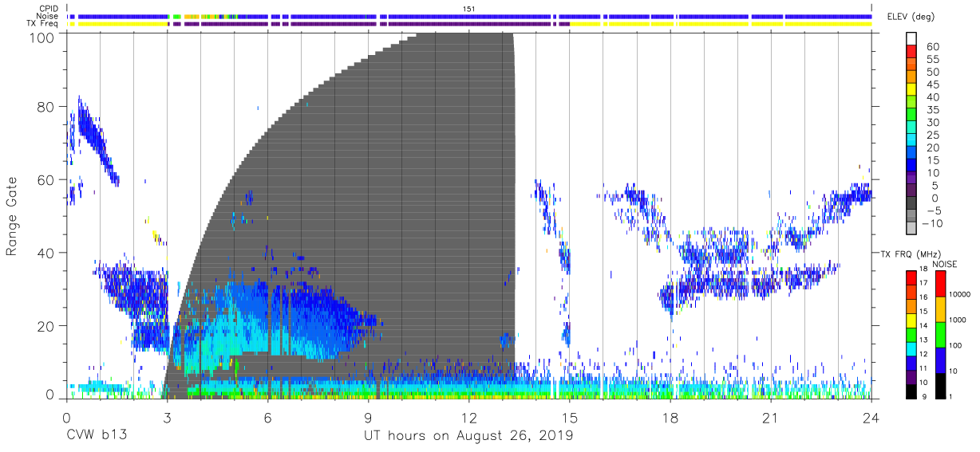Viewport: 980px width, 452px height.
Task: Select yellow ELEV segment between 45 and 40
Action: (912, 89)
